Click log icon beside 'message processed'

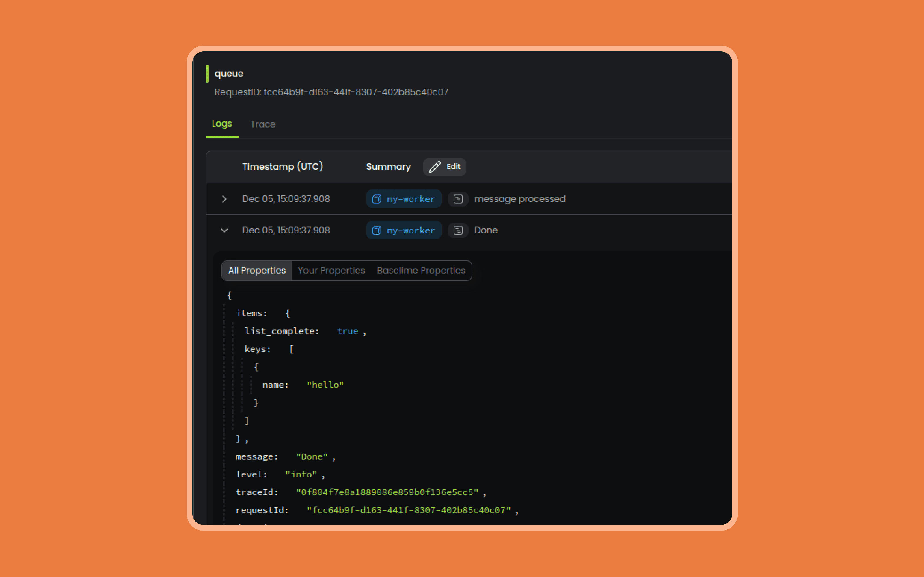pos(458,199)
